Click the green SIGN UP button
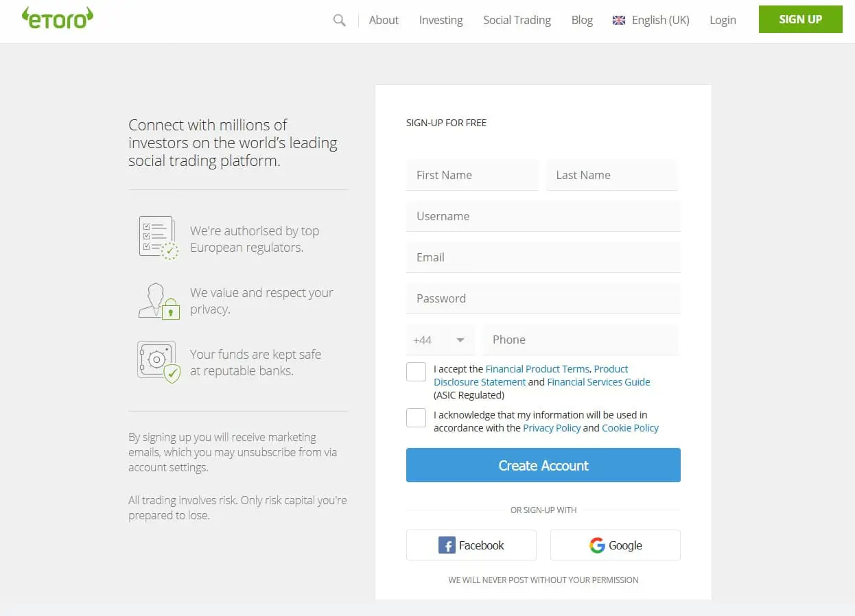 click(799, 19)
